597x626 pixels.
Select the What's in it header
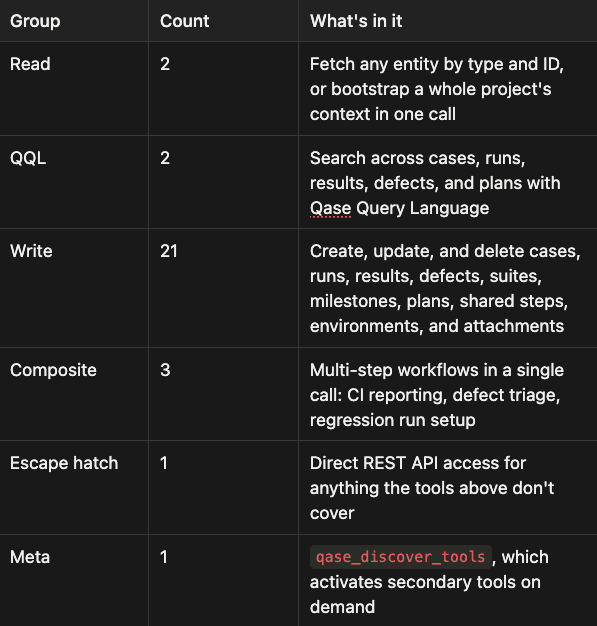click(x=356, y=21)
